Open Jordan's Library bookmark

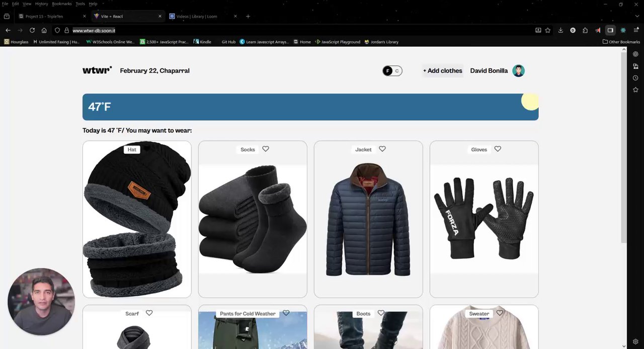click(381, 42)
